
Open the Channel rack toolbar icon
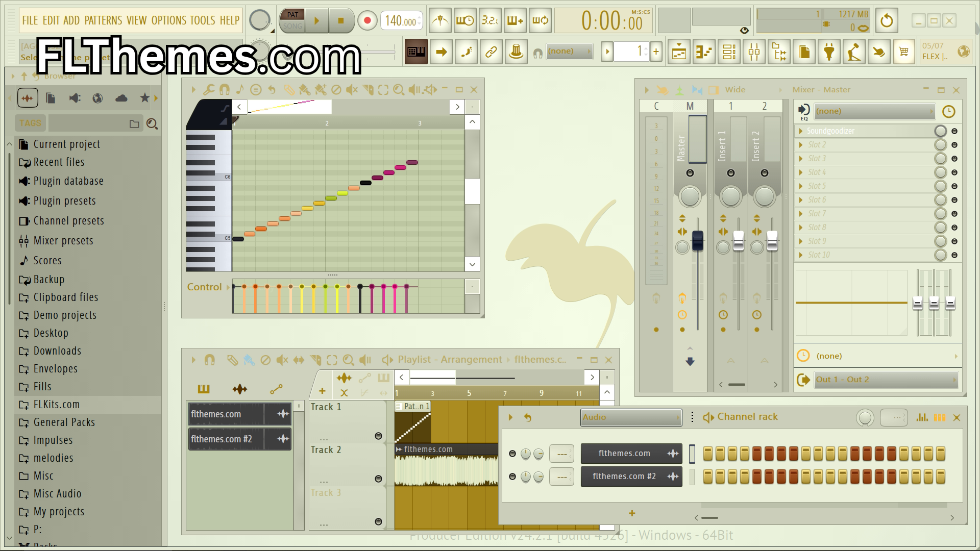tap(729, 52)
